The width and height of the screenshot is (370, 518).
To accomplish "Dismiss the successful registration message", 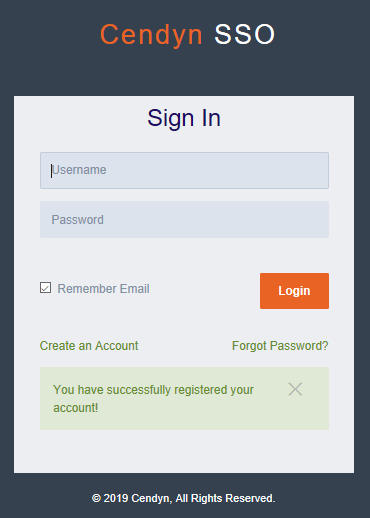I will tap(295, 389).
